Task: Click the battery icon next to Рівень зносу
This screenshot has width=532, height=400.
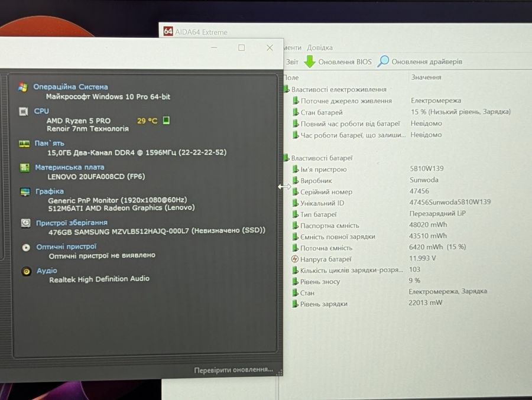Action: (x=295, y=282)
